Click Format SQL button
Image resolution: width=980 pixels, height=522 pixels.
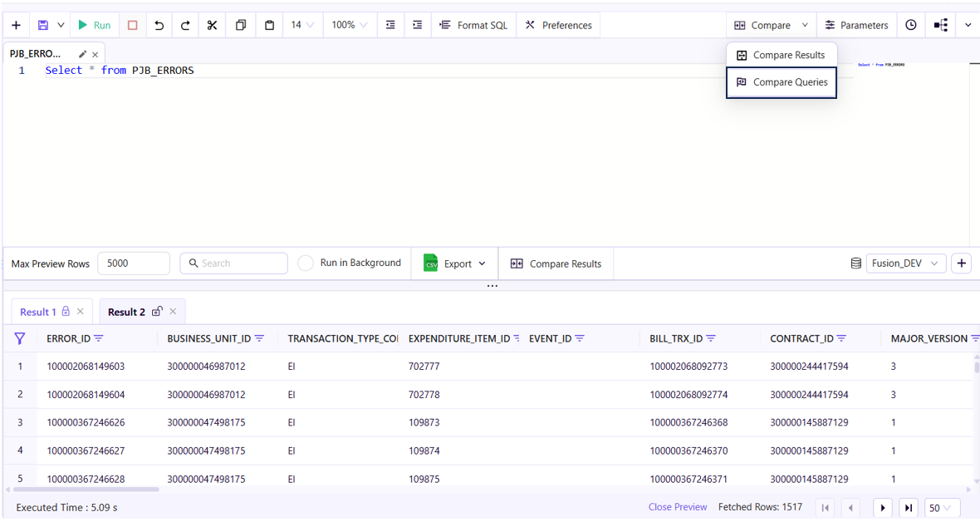(x=473, y=25)
